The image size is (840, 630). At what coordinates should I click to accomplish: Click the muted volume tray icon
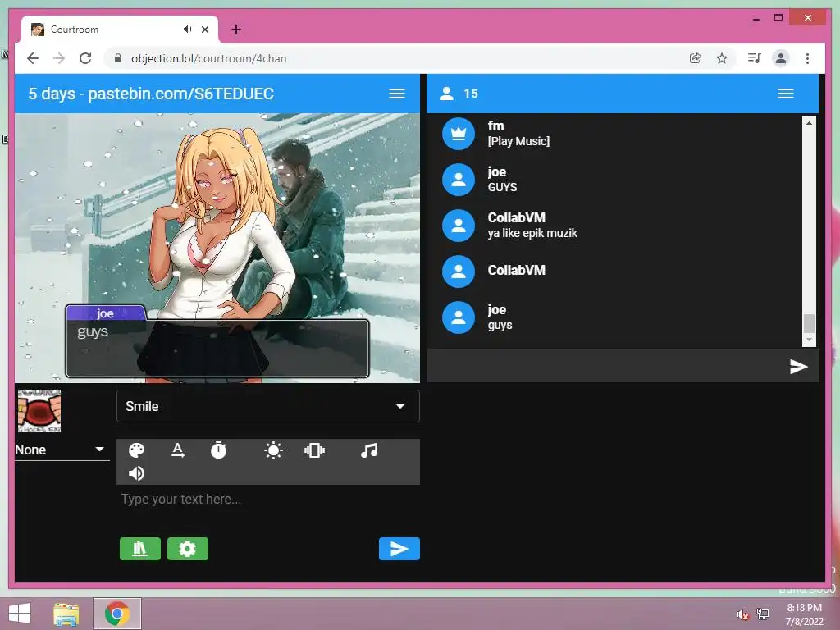pyautogui.click(x=742, y=614)
